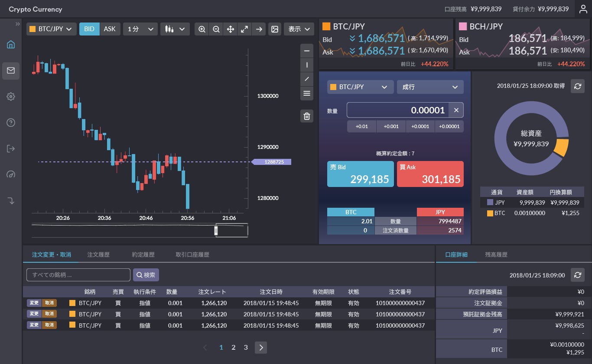This screenshot has height=364, width=592.
Task: Expand the 成行 order type dropdown
Action: pos(430,87)
